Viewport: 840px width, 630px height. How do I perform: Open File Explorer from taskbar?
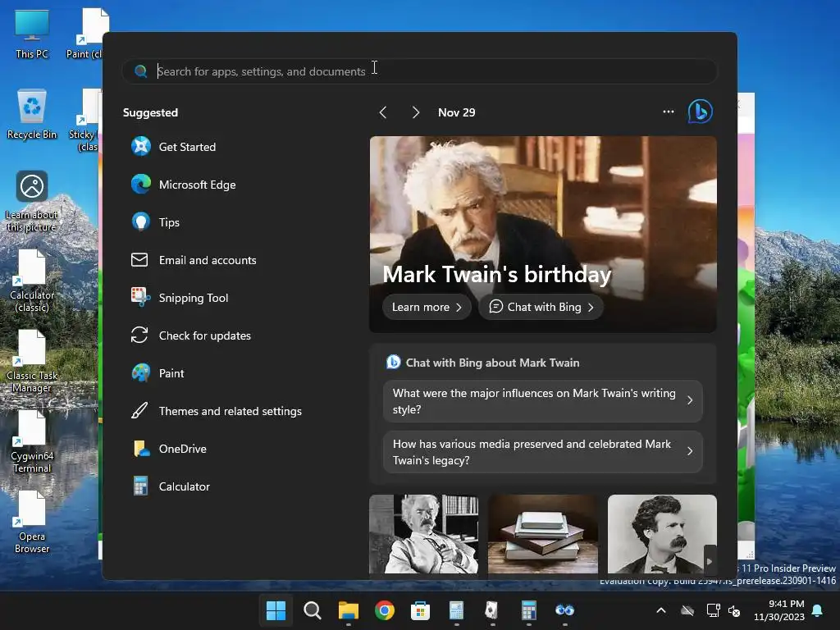coord(348,610)
